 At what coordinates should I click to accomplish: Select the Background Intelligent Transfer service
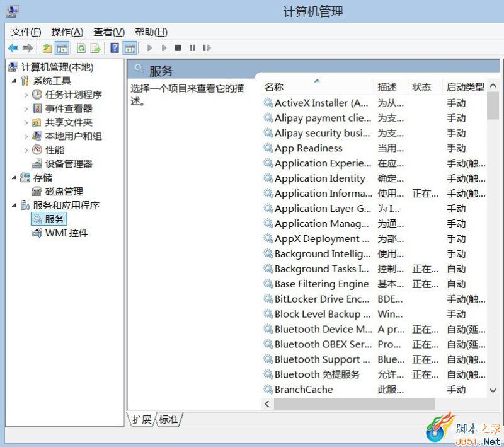point(374,254)
